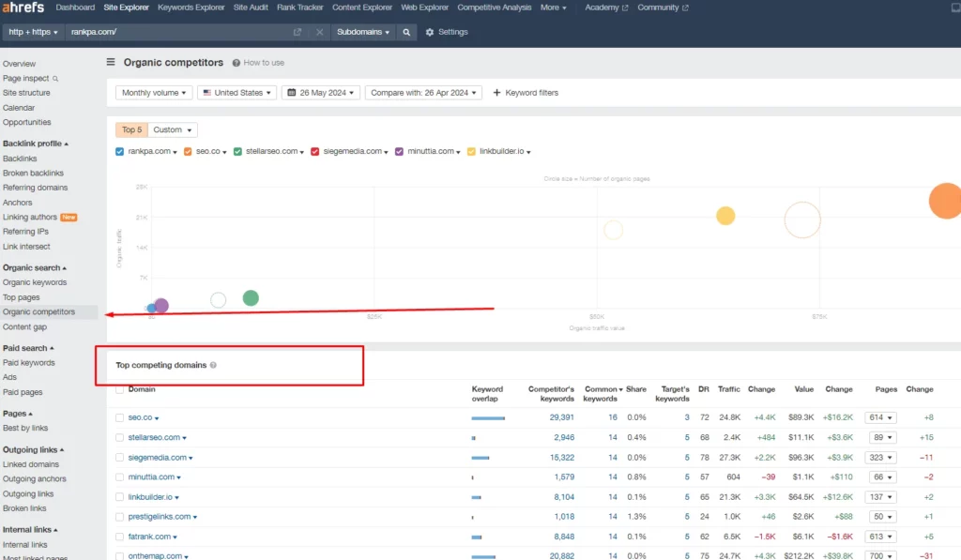The width and height of the screenshot is (961, 560).
Task: Select the Top 5 button
Action: click(x=131, y=129)
